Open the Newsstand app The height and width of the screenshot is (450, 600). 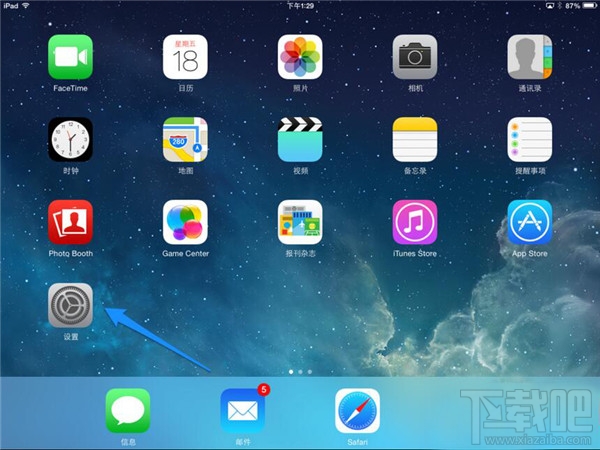coord(300,222)
